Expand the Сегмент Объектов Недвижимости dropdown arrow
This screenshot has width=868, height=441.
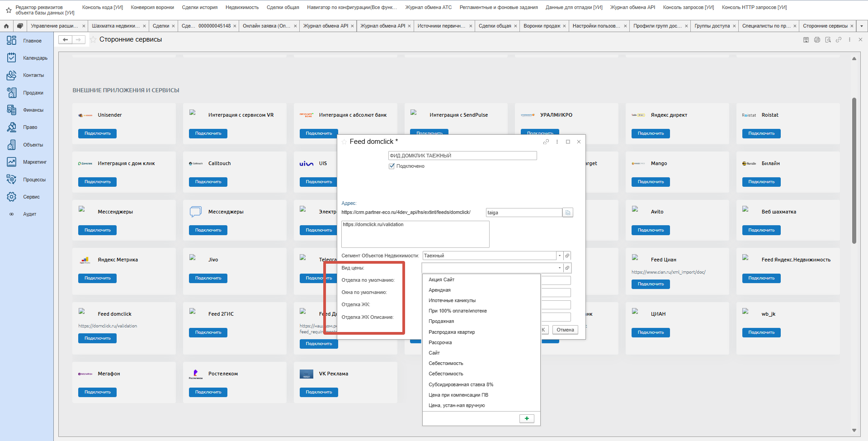(x=559, y=256)
